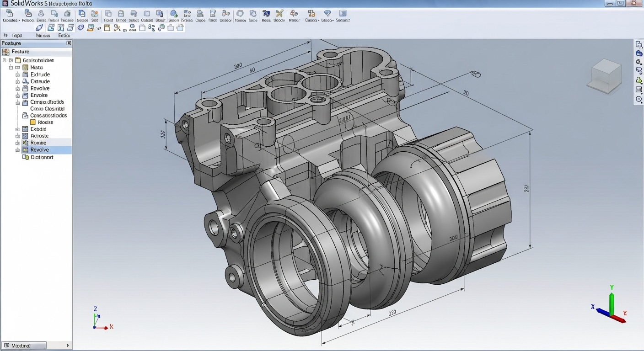The width and height of the screenshot is (644, 351).
Task: Click the top icon in right sidebar
Action: [x=639, y=44]
